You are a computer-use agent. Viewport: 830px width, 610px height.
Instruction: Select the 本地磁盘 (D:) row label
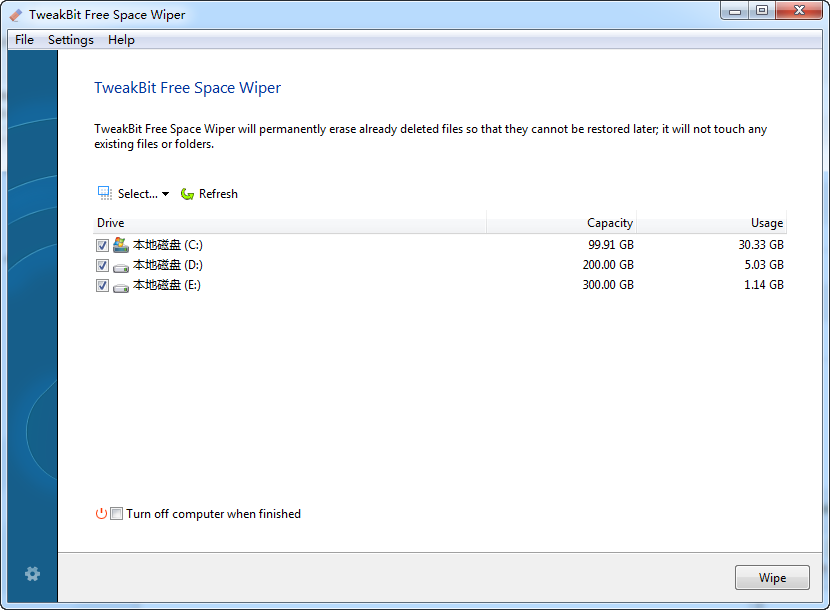[x=167, y=265]
